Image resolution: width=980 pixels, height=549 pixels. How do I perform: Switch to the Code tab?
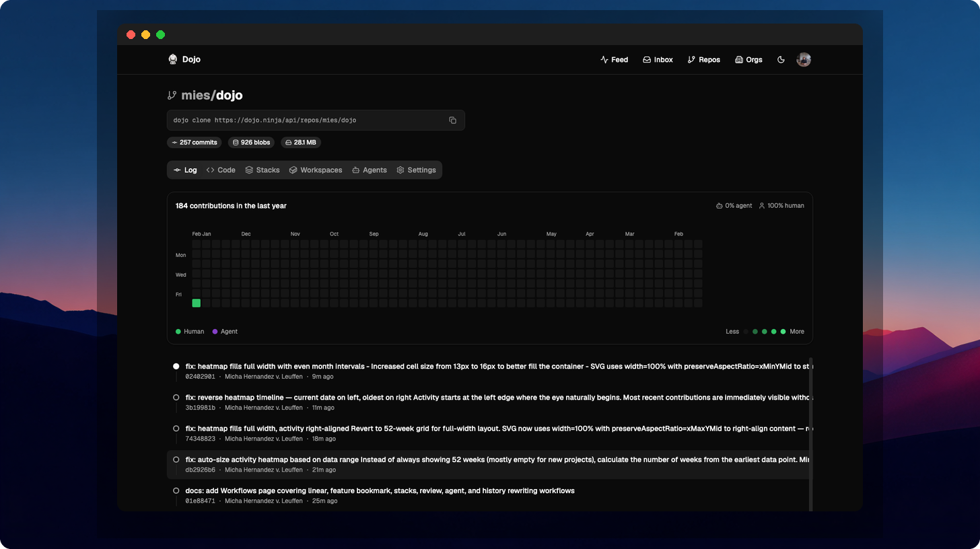(x=221, y=170)
